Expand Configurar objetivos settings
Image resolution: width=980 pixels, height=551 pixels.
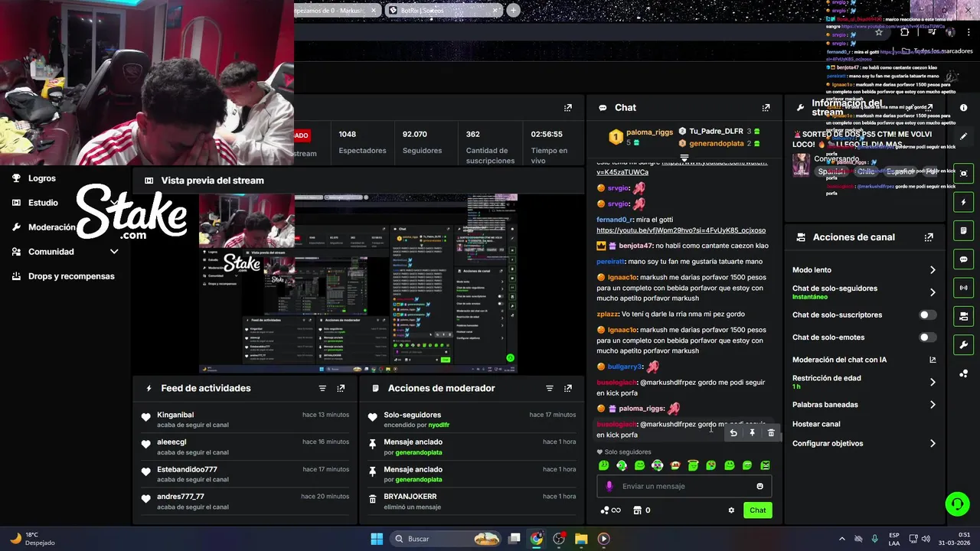point(933,444)
